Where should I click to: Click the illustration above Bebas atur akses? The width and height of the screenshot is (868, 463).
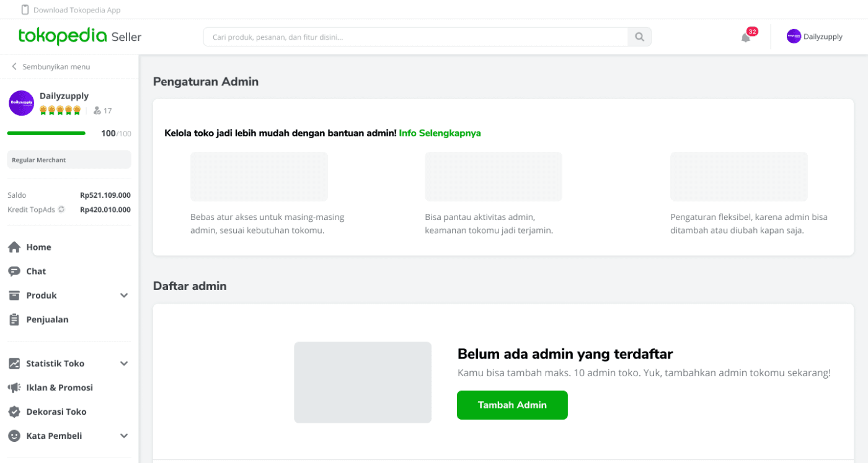pyautogui.click(x=259, y=177)
